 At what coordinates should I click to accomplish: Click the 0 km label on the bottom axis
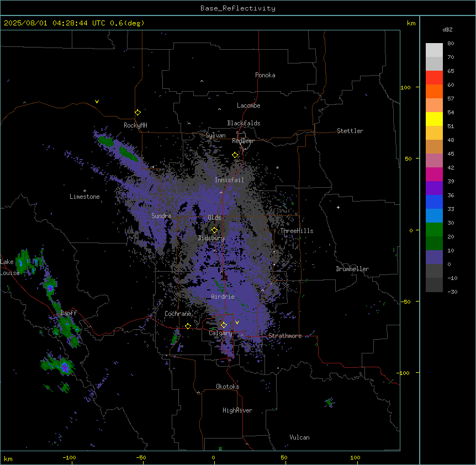click(x=213, y=457)
